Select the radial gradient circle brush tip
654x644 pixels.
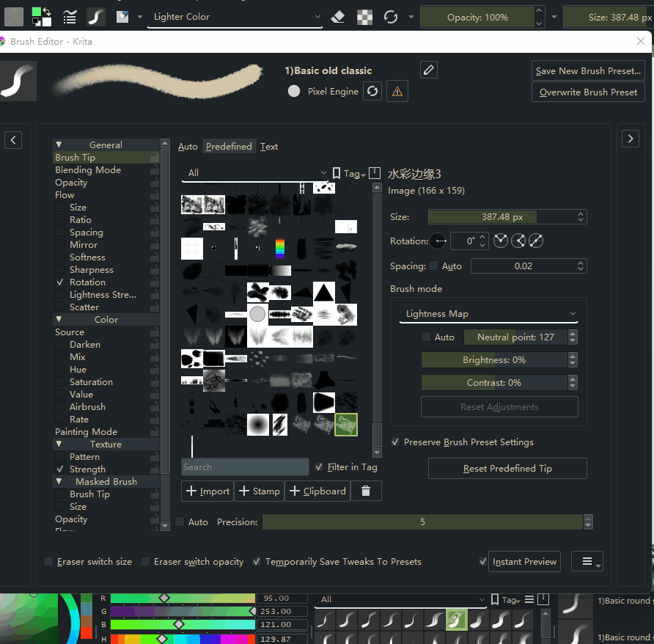point(258,425)
